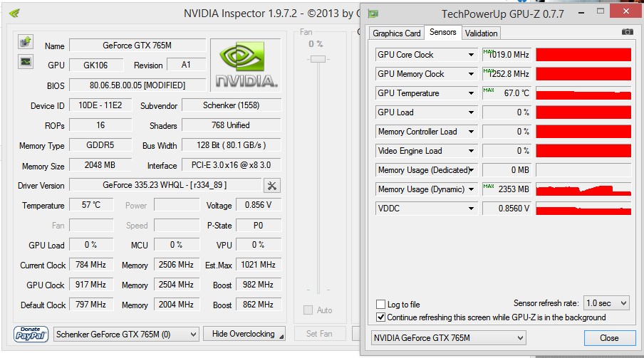Click the VDDC history graph
This screenshot has height=358, width=644.
tap(583, 209)
